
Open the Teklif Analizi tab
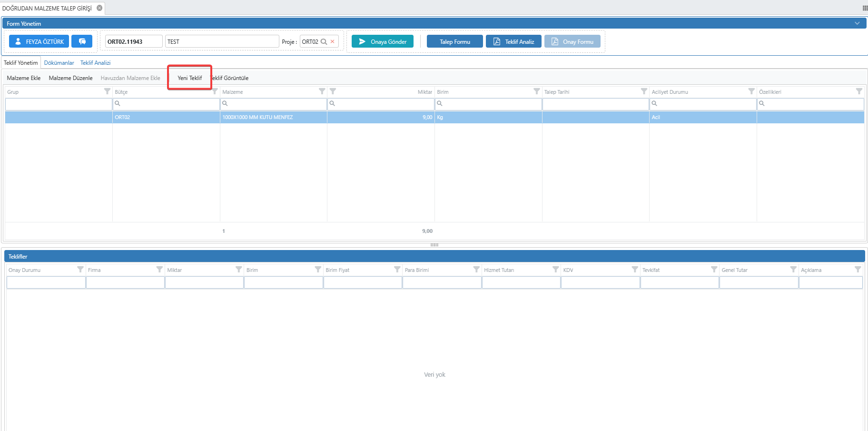tap(95, 63)
